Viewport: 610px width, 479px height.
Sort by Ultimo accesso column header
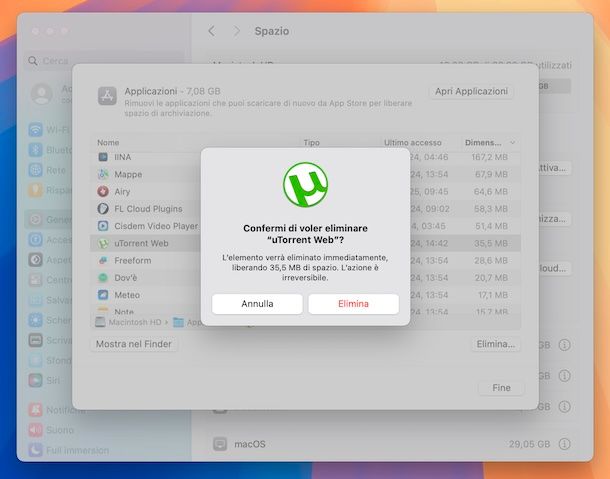click(x=412, y=142)
